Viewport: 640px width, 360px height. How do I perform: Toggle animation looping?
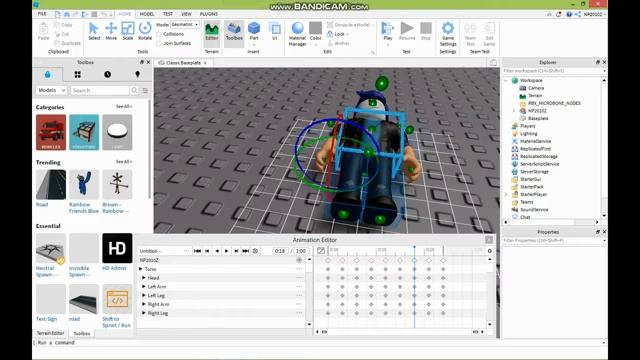tap(255, 251)
